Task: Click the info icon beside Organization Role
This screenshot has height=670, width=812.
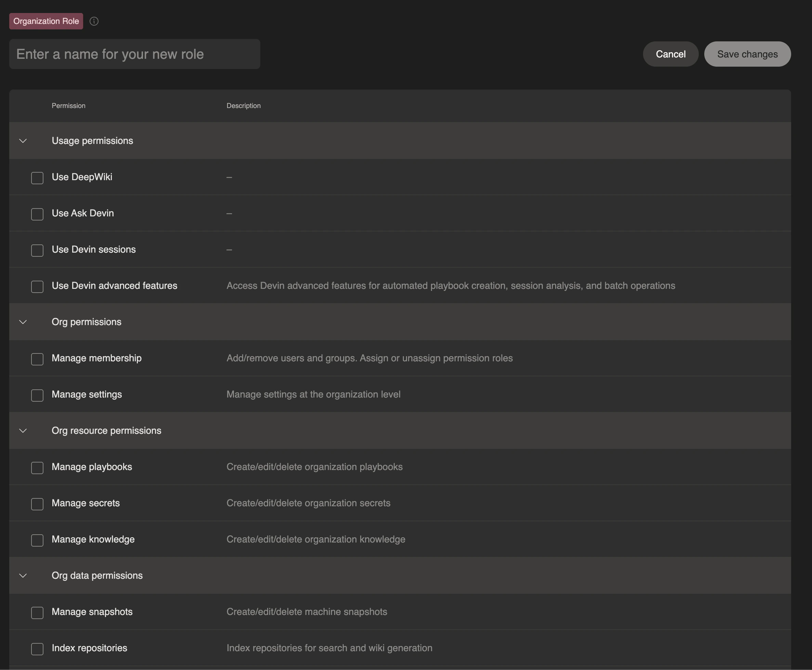Action: [94, 21]
